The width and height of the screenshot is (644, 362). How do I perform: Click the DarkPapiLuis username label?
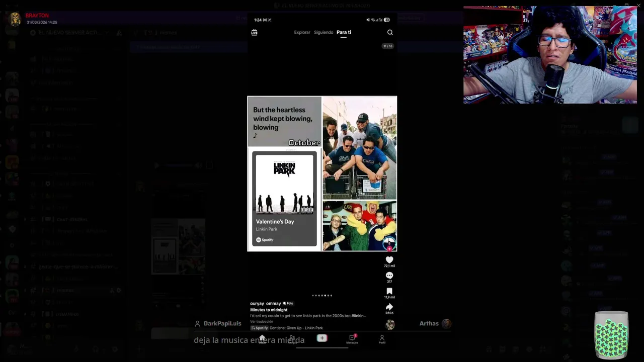[x=222, y=323]
